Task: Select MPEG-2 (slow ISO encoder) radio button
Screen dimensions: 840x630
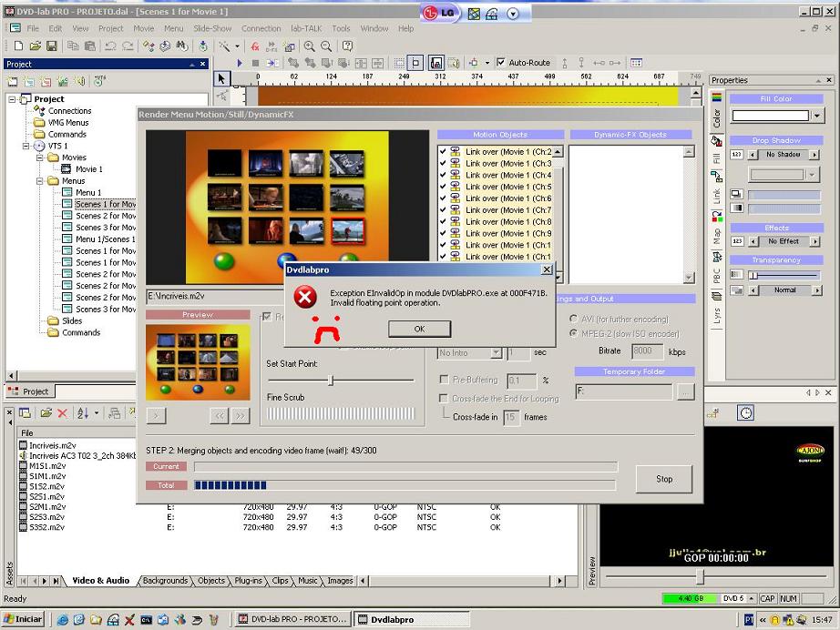Action: click(573, 333)
